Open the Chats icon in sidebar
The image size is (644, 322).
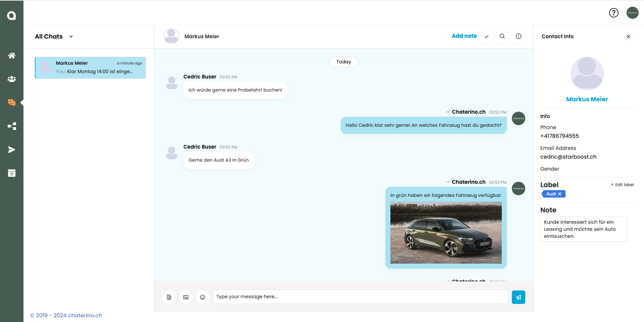(x=12, y=103)
